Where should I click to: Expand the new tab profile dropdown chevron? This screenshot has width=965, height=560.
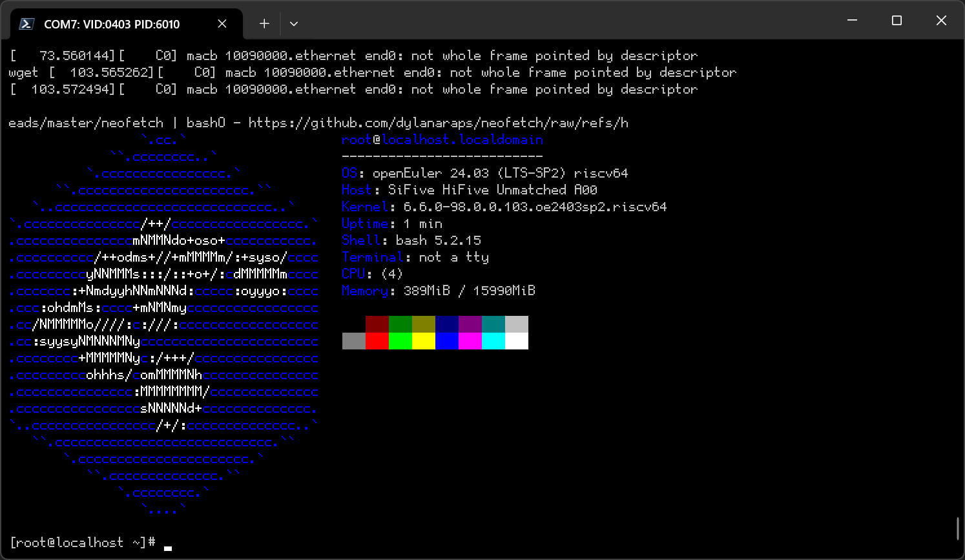(x=293, y=24)
